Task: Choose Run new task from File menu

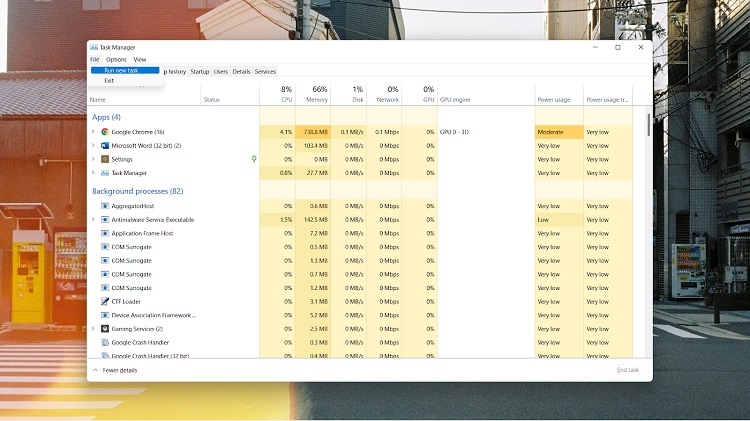Action: [121, 70]
